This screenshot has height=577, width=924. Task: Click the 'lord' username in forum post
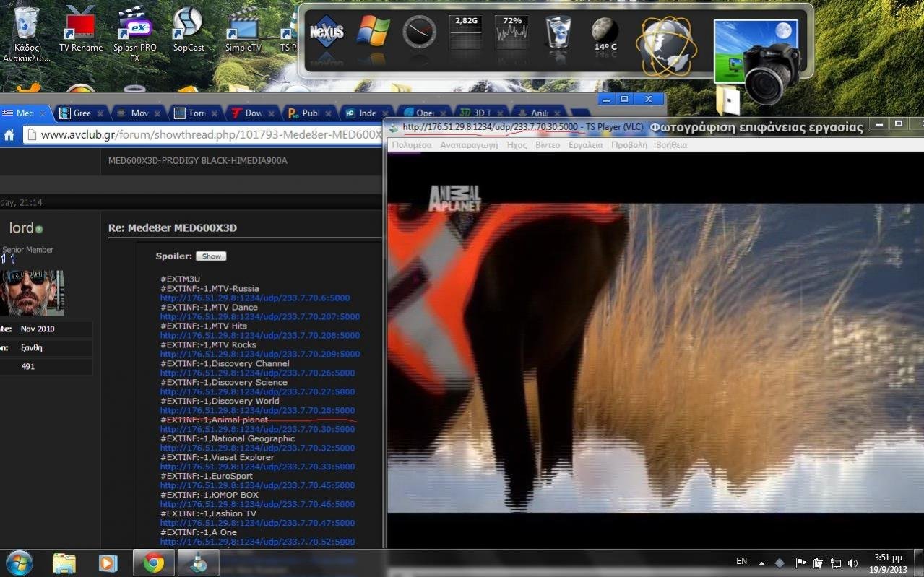(21, 228)
